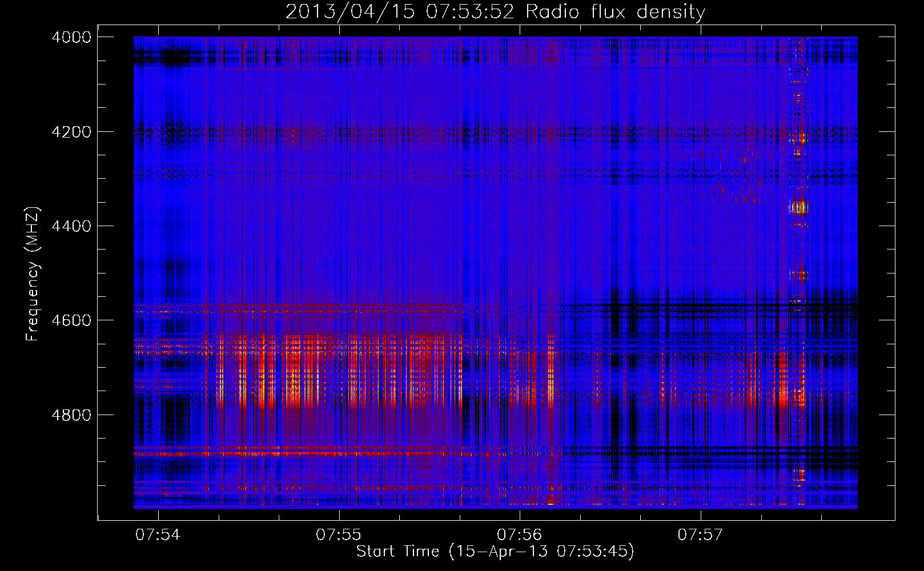Click the "Frequency (MHZ)" y-axis label
This screenshot has height=571, width=924.
point(33,274)
